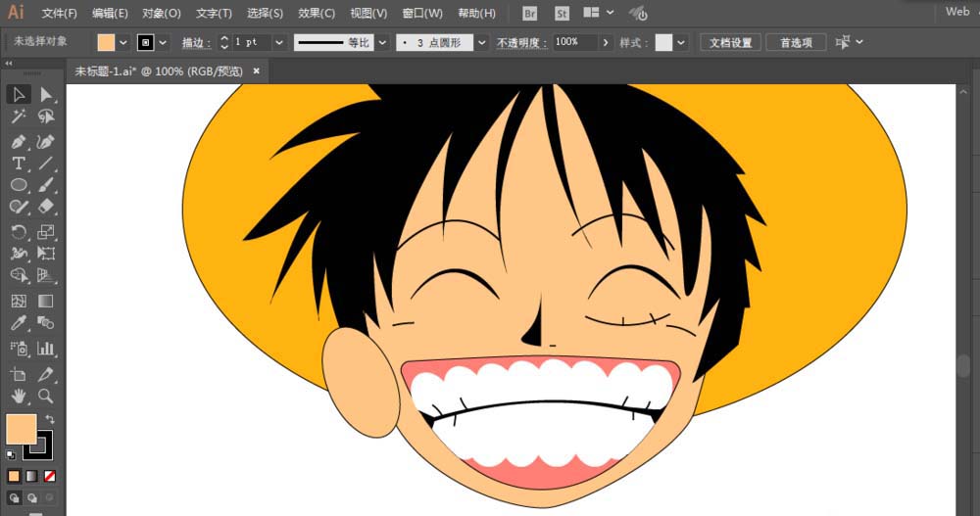Screen dimensions: 980x516
Task: Select the Eraser tool
Action: [46, 207]
